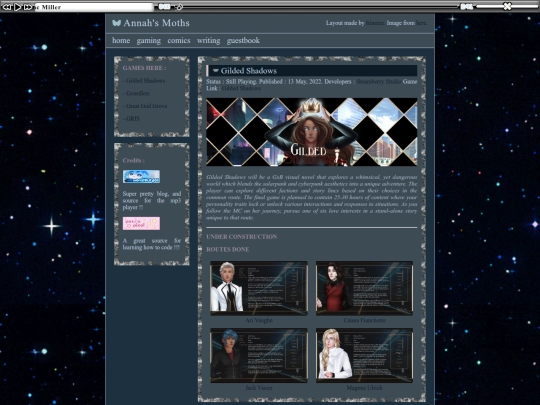Click the Cassia Fianchetto caption

364,320
